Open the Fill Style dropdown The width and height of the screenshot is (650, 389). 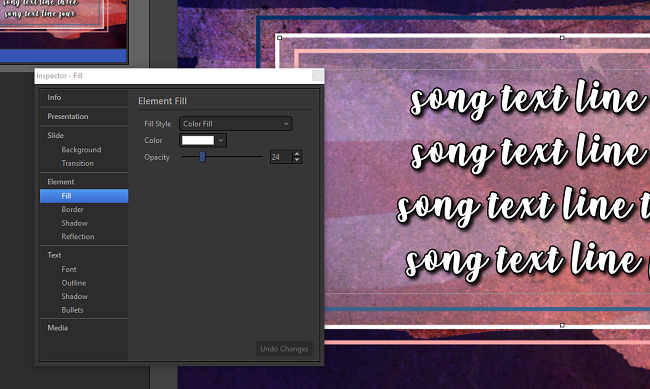click(235, 124)
